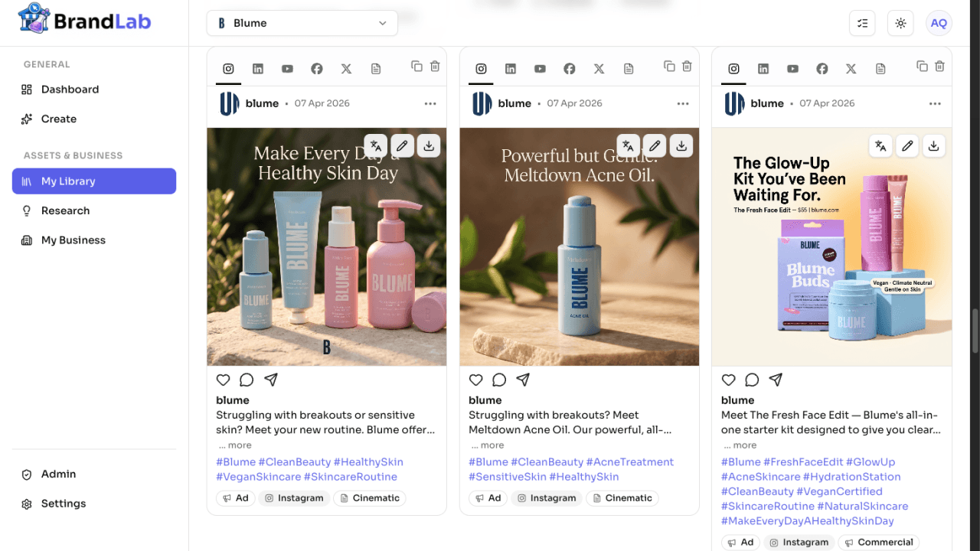Edit the Meltdown Acne Oil image
The image size is (980, 551).
(655, 145)
